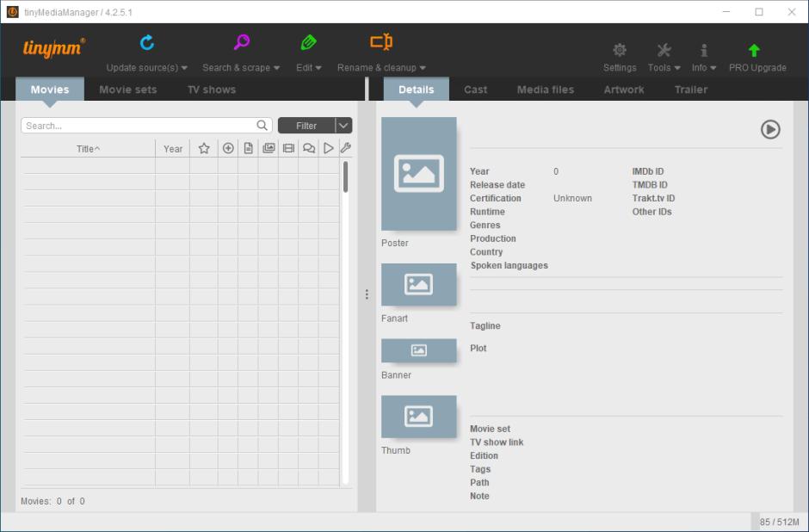Switch to the TV shows tab
The image size is (809, 532).
coord(212,90)
